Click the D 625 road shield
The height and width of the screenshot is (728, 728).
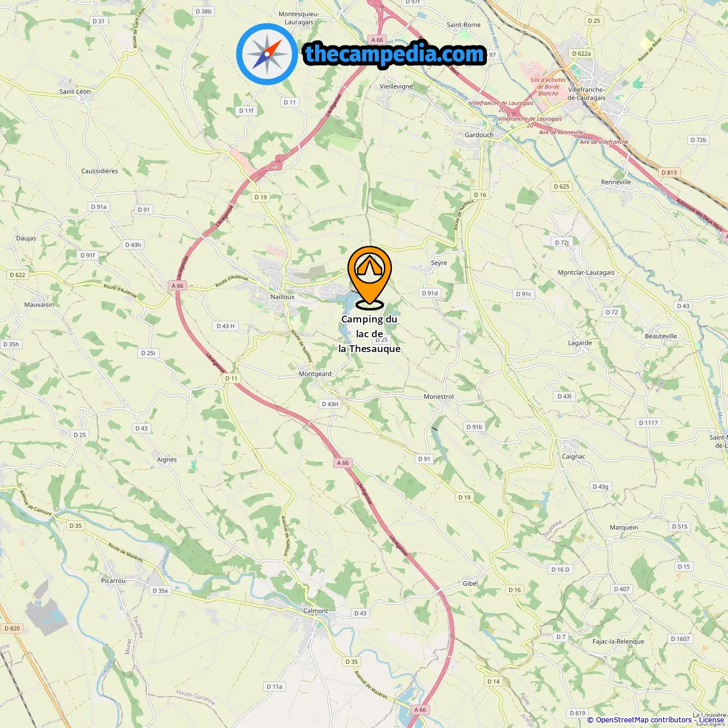coord(561,186)
